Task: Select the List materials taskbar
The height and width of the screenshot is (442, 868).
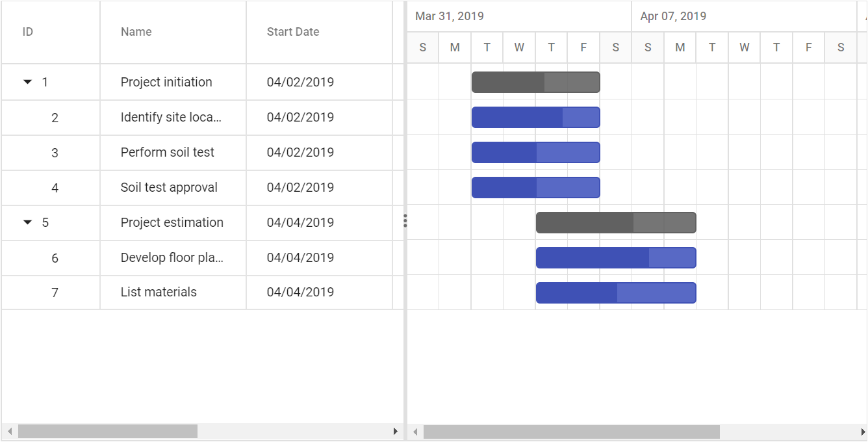Action: (x=616, y=292)
